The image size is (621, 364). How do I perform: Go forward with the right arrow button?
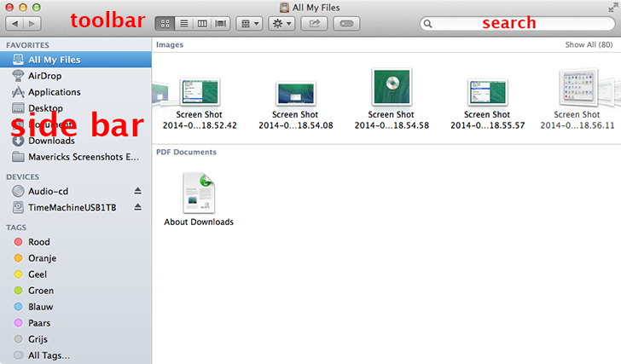pos(32,24)
